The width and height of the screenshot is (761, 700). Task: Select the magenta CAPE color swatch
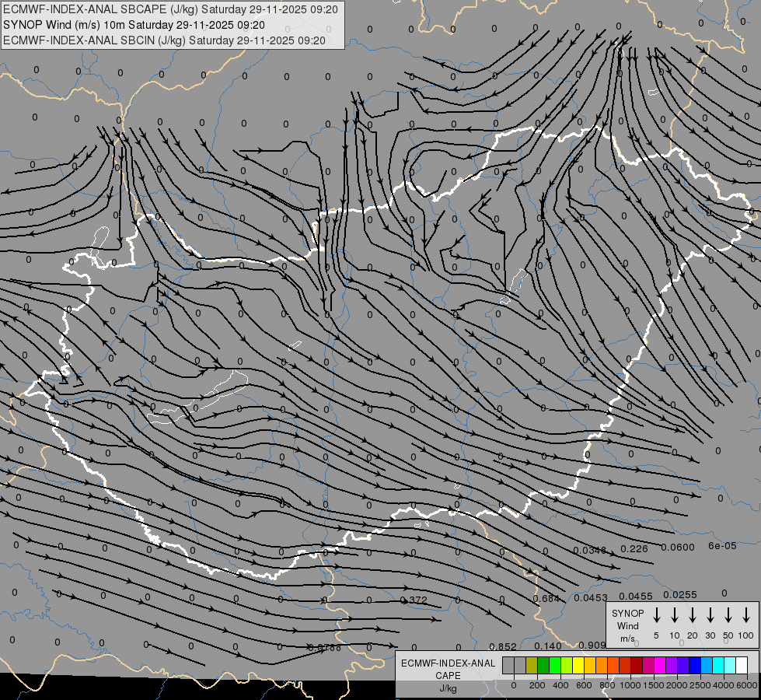tap(661, 665)
